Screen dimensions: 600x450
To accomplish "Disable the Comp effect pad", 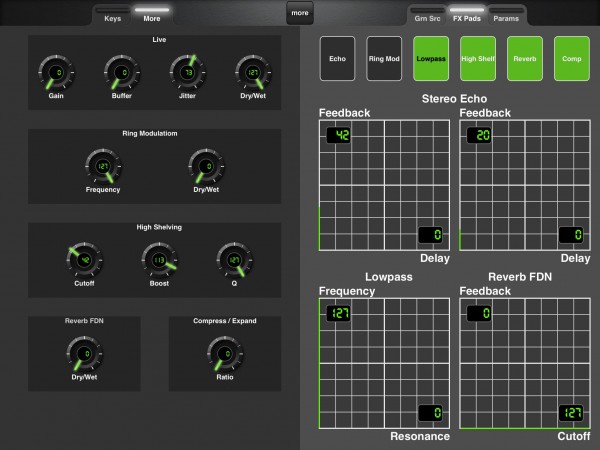I will (x=572, y=59).
